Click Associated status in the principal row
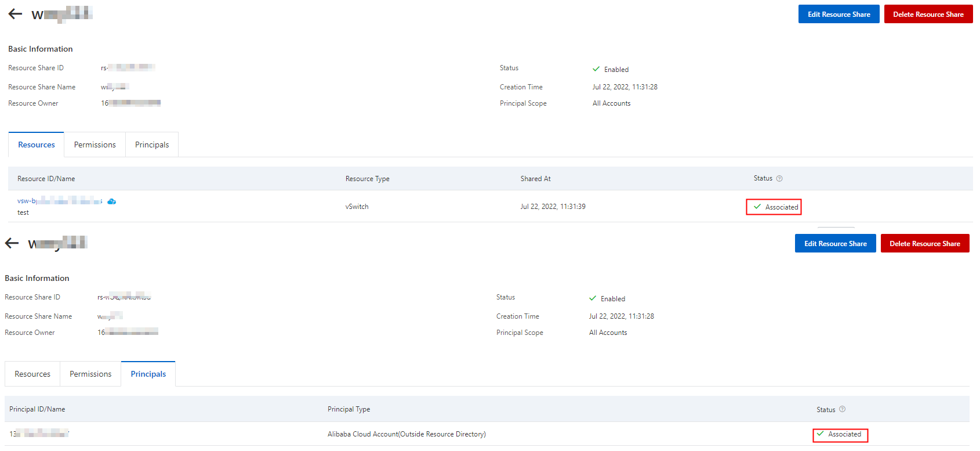Image resolution: width=980 pixels, height=451 pixels. click(x=839, y=434)
